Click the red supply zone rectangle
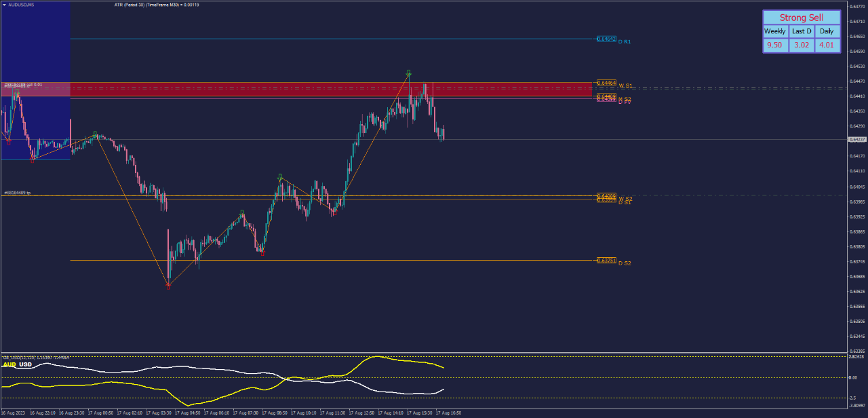The height and width of the screenshot is (418, 868). click(296, 89)
